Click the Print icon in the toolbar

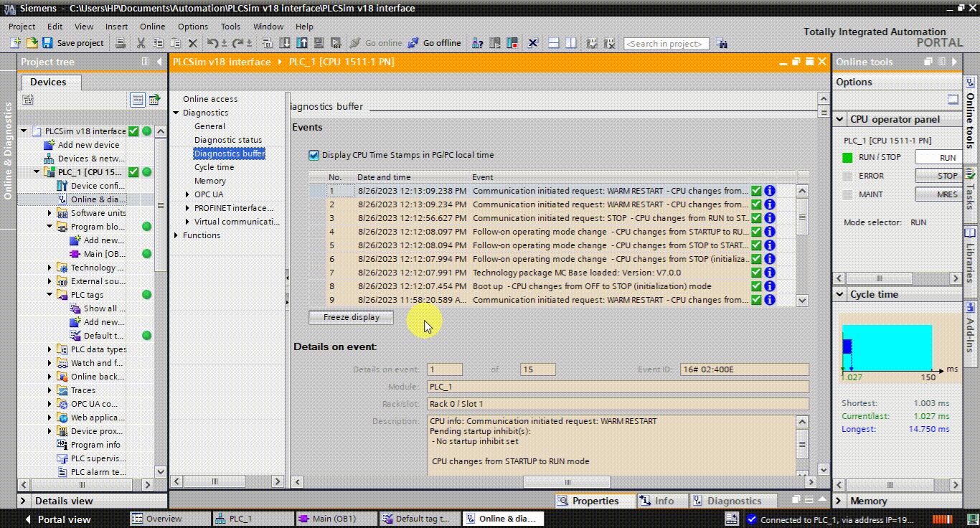click(121, 43)
